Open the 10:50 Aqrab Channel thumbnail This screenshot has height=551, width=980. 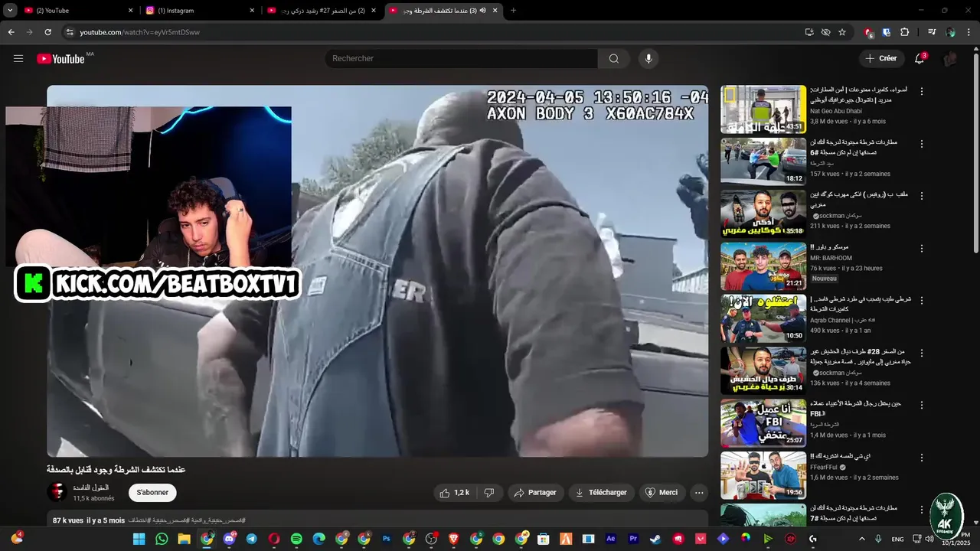point(763,318)
